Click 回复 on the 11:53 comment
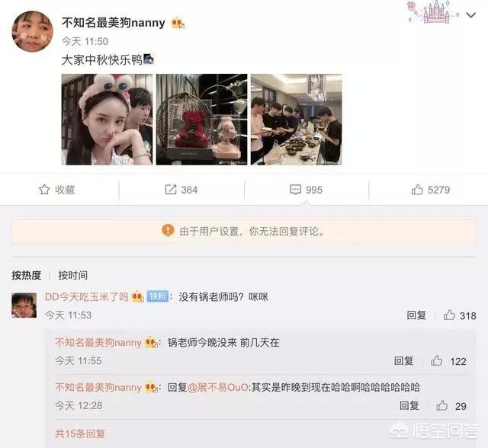The width and height of the screenshot is (488, 448). click(416, 315)
